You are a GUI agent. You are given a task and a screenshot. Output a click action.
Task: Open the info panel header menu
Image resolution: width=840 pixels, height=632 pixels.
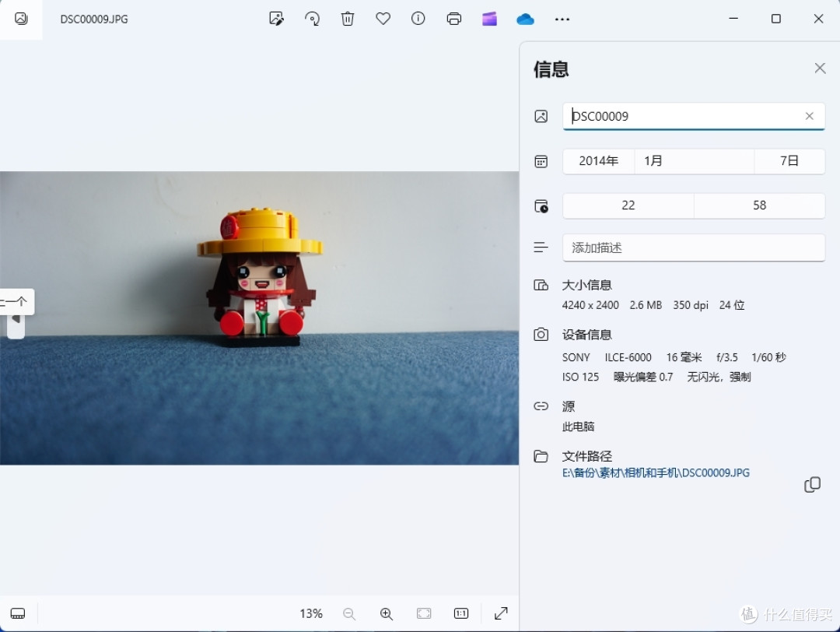pos(418,19)
